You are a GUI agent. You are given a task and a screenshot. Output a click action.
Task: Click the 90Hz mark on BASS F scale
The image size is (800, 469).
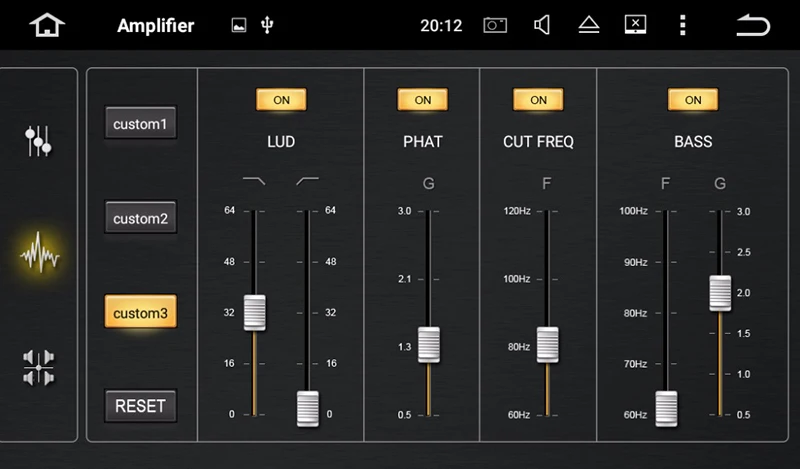[635, 262]
